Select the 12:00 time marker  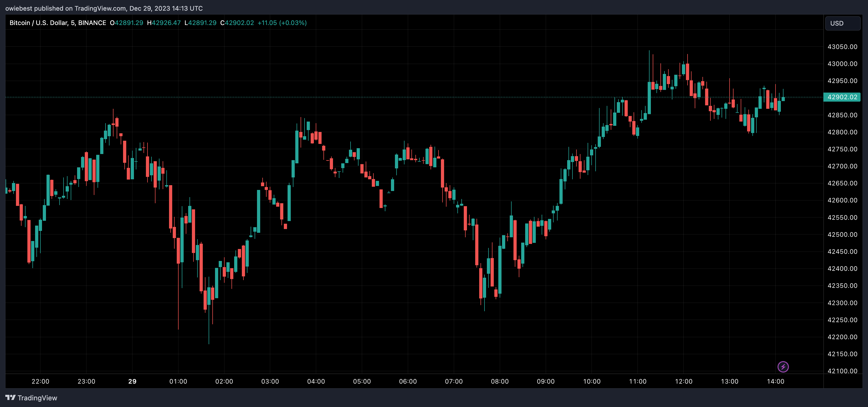[x=684, y=381]
